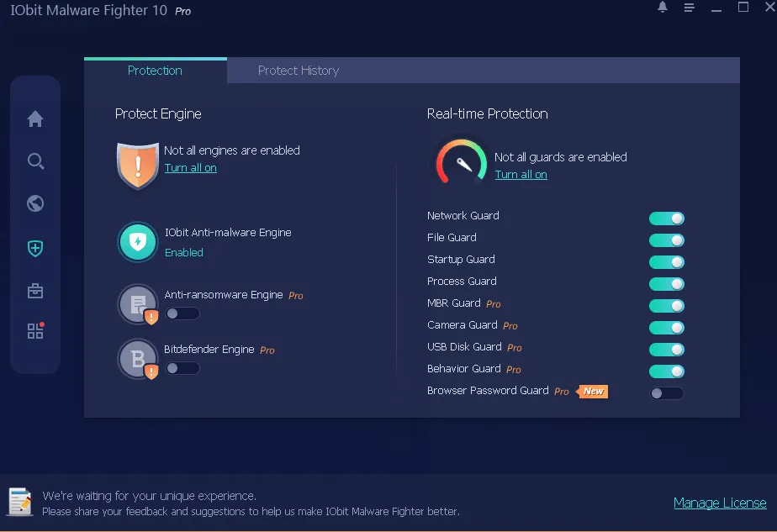Open the Scan magnifier icon
The width and height of the screenshot is (777, 532).
(35, 161)
